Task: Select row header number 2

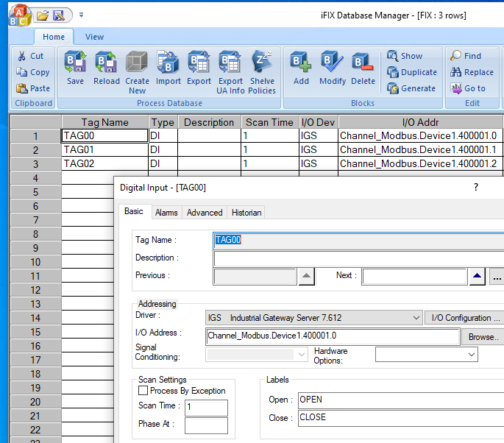Action: point(35,150)
